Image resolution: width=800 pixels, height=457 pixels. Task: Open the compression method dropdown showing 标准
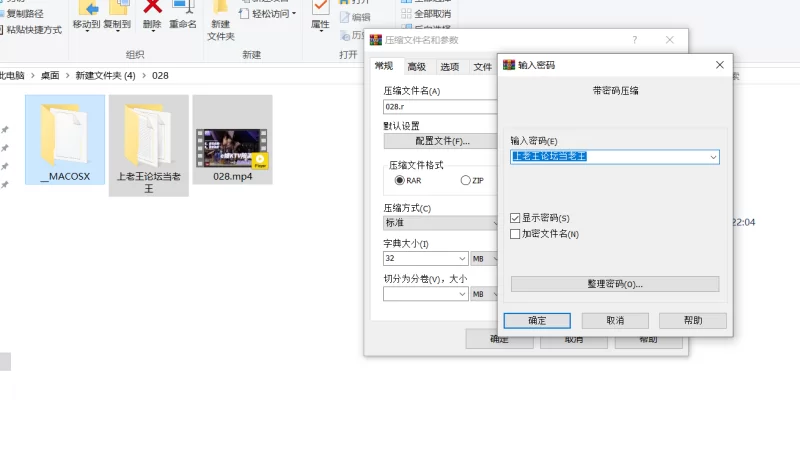click(440, 223)
